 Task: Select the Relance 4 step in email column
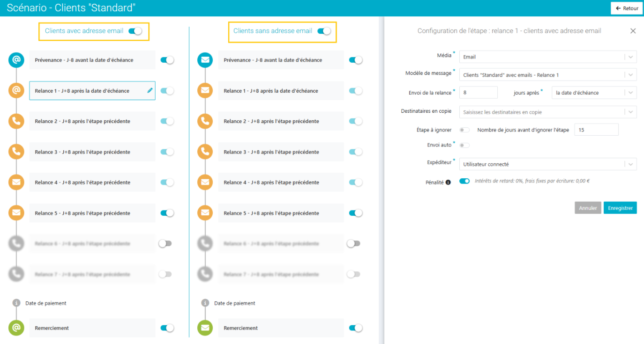(x=92, y=183)
